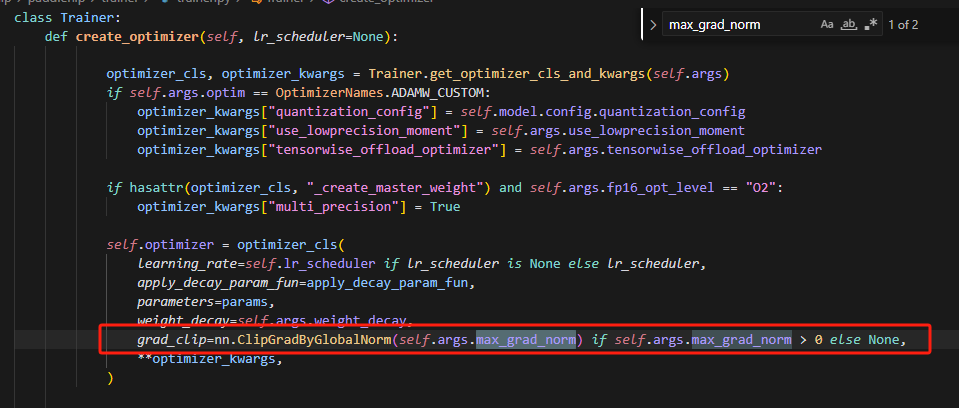Click the second highlighted max_grad_norm match
This screenshot has width=959, height=408.
[741, 341]
